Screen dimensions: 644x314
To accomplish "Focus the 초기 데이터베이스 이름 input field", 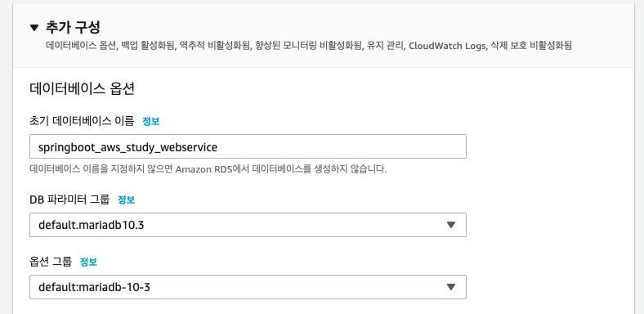I will 248,146.
